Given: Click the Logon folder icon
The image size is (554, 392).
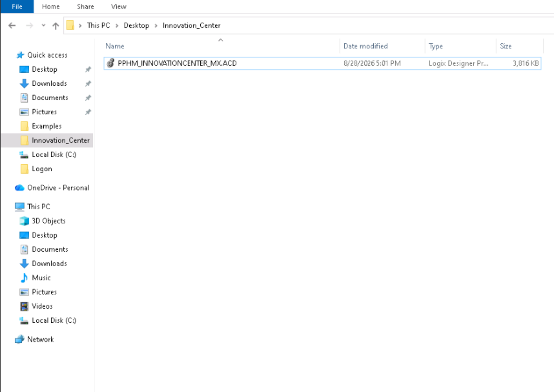Looking at the screenshot, I should coord(25,169).
